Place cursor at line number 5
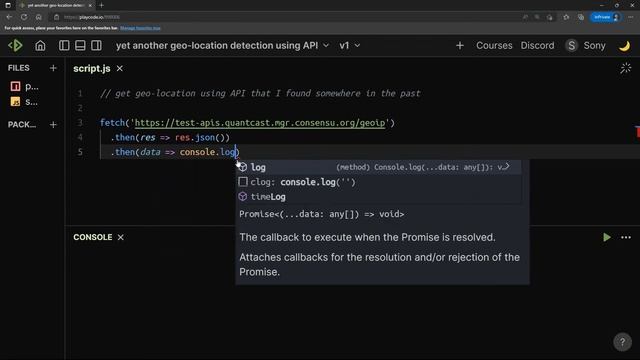Image resolution: width=640 pixels, height=360 pixels. [80, 152]
